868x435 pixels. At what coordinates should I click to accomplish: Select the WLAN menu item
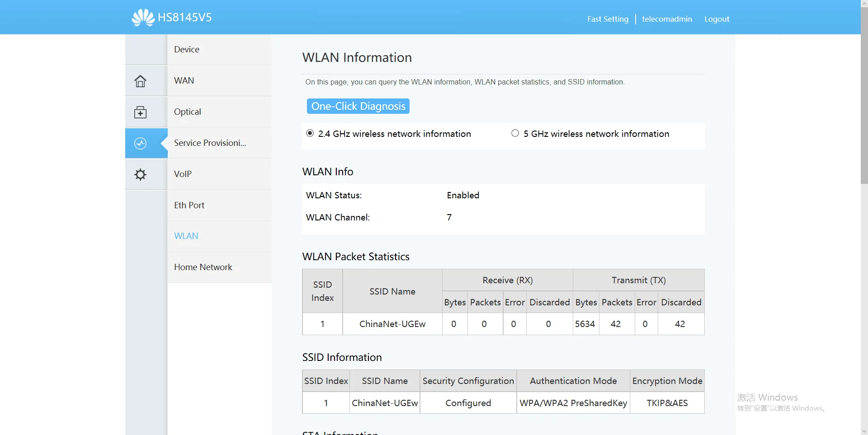tap(186, 236)
